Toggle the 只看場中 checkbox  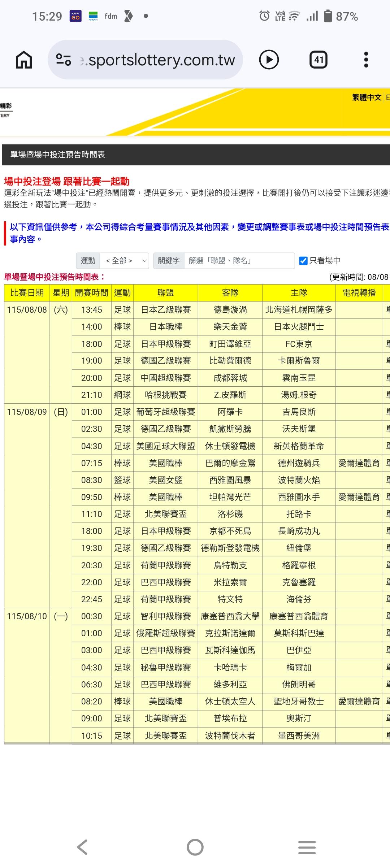pyautogui.click(x=303, y=260)
